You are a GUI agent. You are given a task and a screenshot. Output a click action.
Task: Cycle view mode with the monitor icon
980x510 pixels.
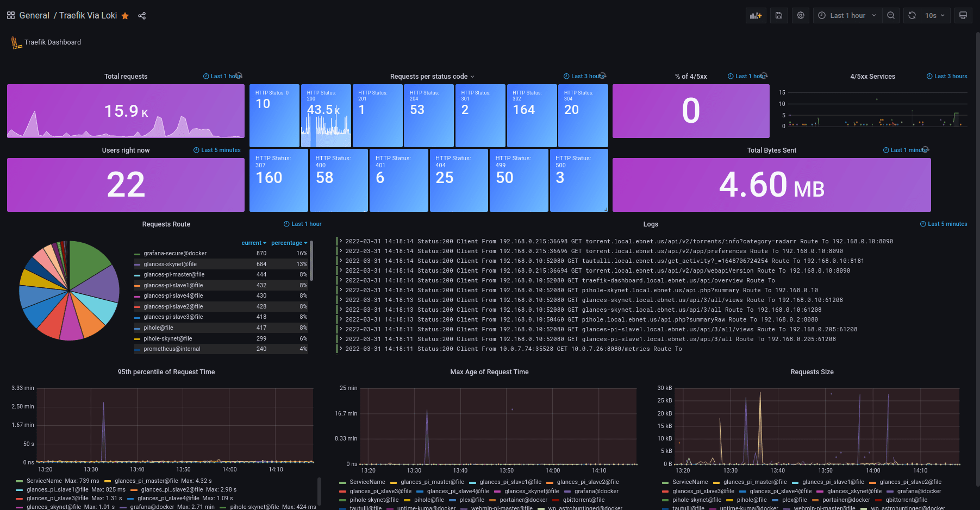[963, 16]
